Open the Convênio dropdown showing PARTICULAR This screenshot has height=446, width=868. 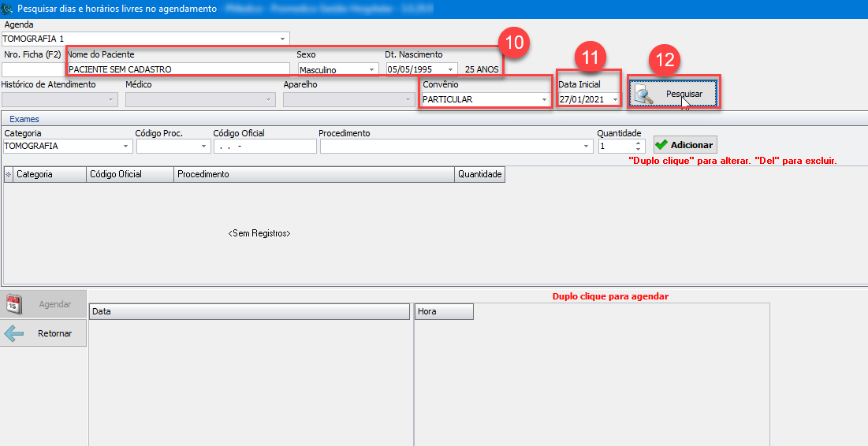click(x=543, y=100)
